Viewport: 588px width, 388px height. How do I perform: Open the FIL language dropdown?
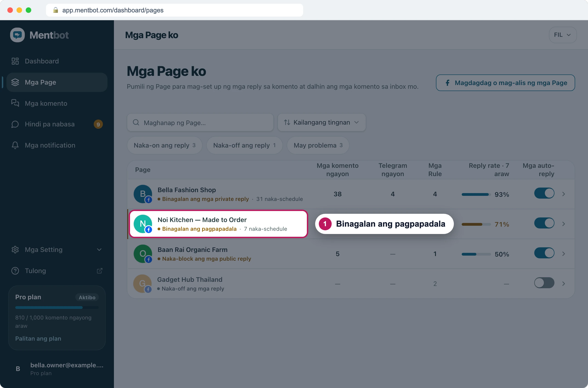pyautogui.click(x=563, y=35)
